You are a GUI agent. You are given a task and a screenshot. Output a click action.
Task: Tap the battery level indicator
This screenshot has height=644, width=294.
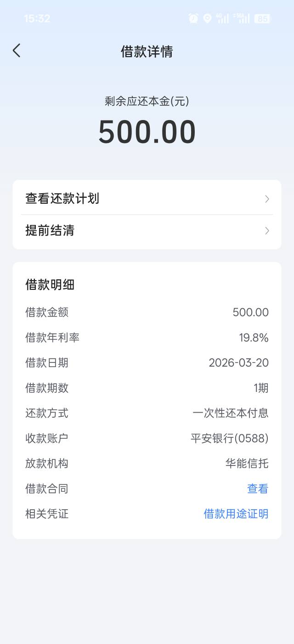tap(262, 18)
